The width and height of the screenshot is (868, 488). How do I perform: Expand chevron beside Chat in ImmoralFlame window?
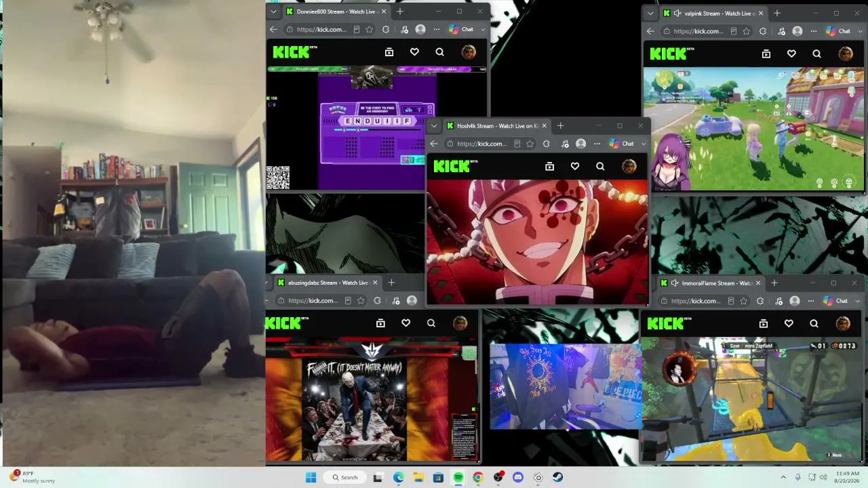click(x=857, y=301)
